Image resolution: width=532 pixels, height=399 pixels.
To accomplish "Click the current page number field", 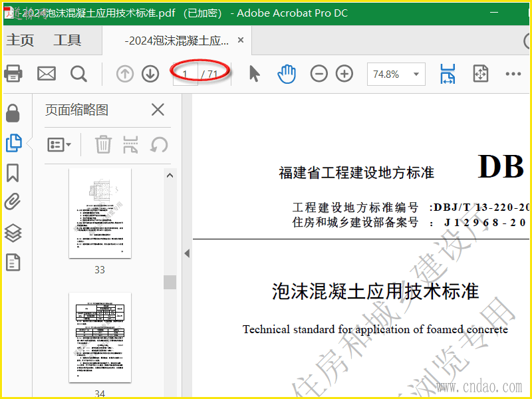I will (186, 74).
